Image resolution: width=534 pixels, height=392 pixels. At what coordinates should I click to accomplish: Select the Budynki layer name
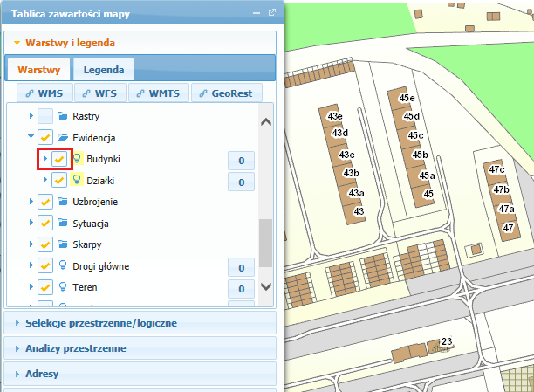(103, 159)
